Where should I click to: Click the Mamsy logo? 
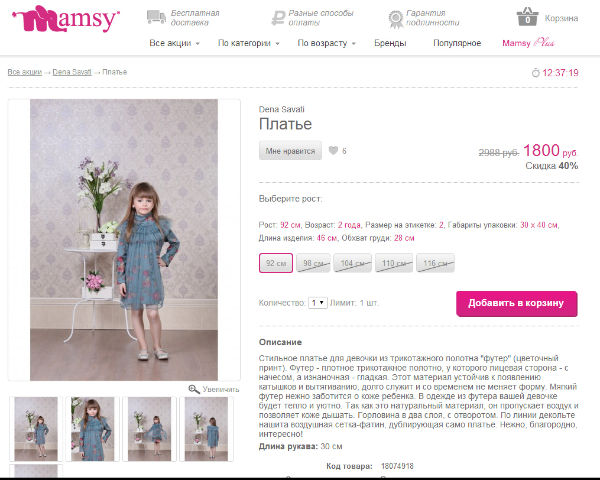(66, 19)
